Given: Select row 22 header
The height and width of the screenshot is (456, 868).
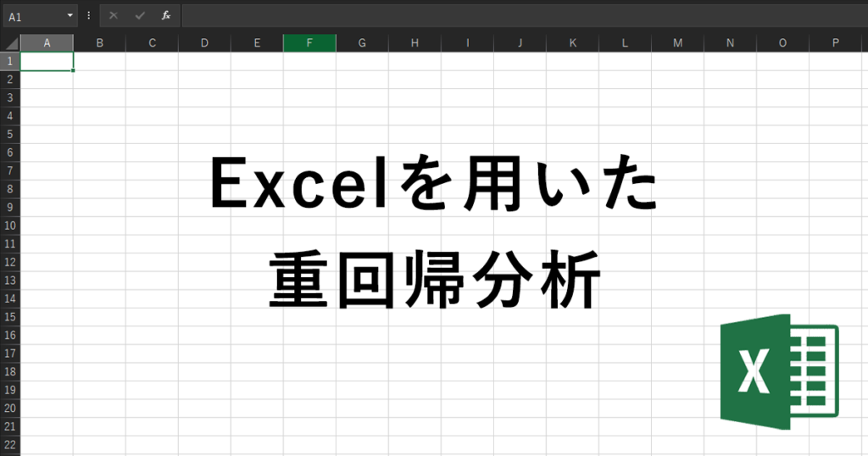Looking at the screenshot, I should [10, 444].
